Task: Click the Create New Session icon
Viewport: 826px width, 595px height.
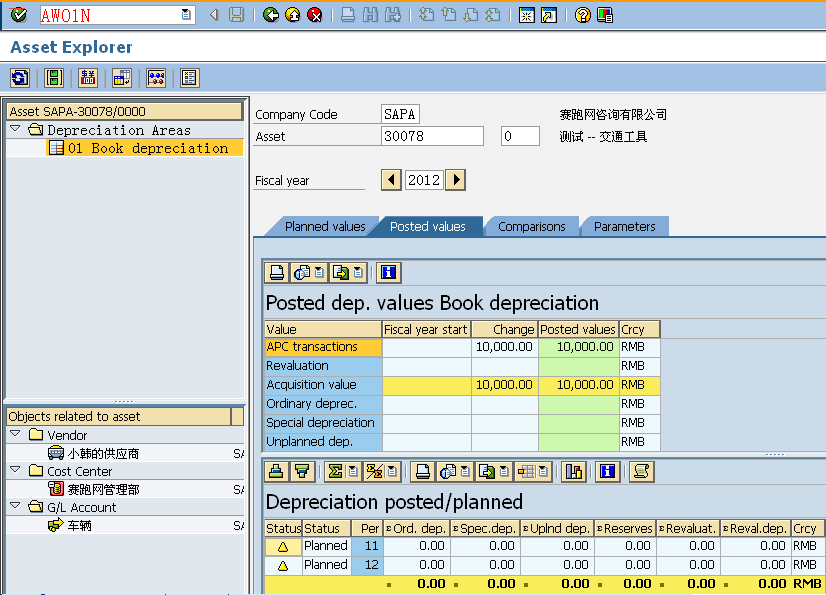Action: 526,15
